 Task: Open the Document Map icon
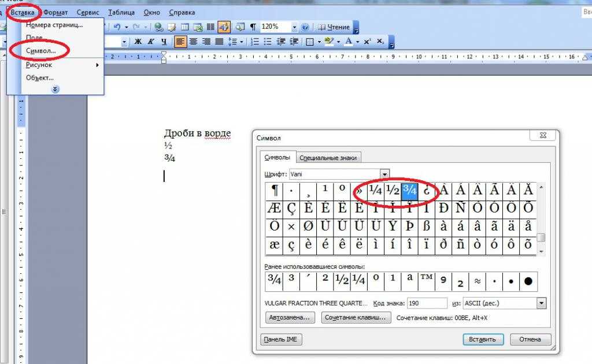pyautogui.click(x=240, y=27)
